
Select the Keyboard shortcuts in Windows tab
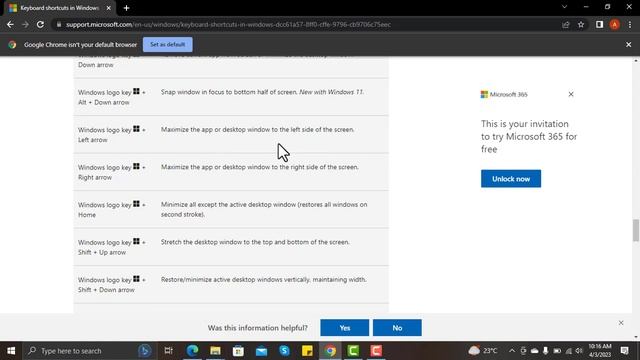[x=59, y=8]
